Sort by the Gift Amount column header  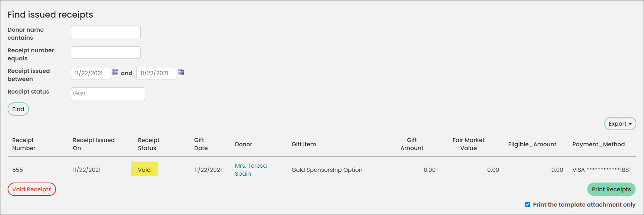pyautogui.click(x=412, y=144)
